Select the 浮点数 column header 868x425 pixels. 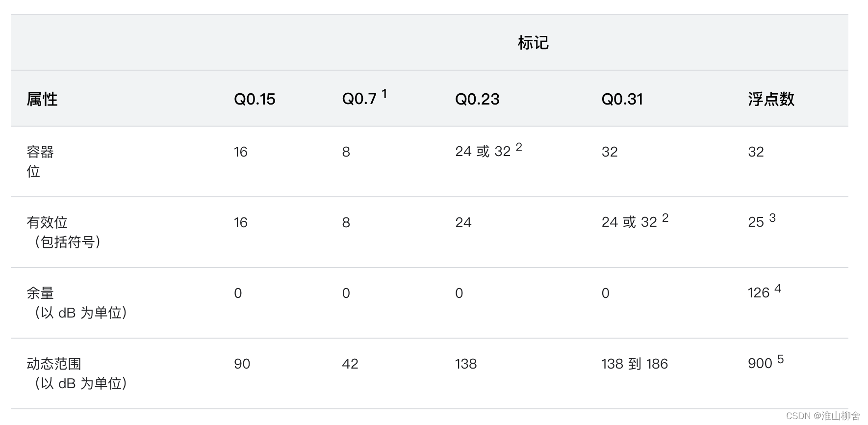[x=771, y=99]
